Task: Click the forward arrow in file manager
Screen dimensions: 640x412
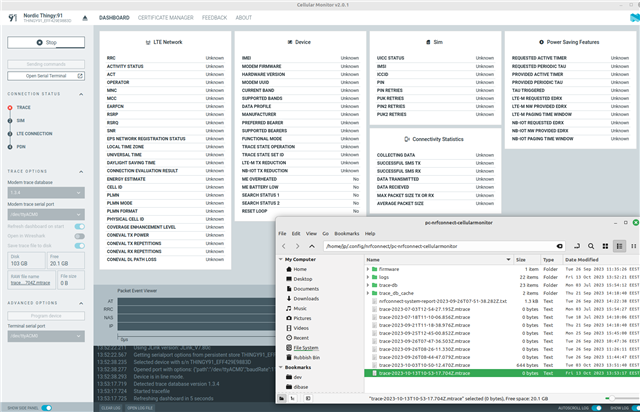Action: tap(298, 246)
